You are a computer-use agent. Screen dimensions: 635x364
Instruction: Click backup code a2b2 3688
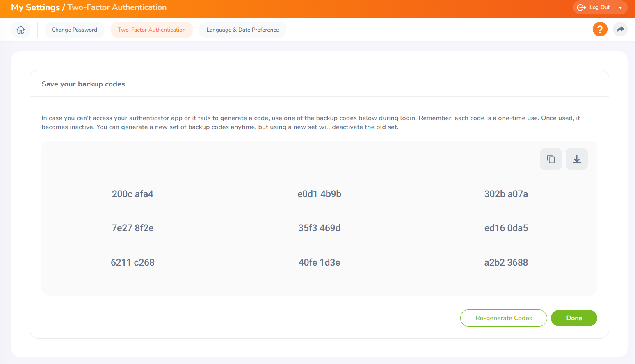click(x=506, y=262)
